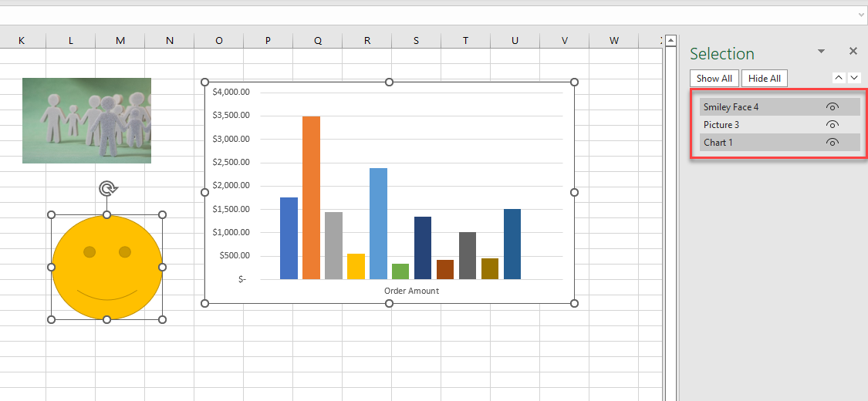Select column header Q
Screen dimensions: 868x401
pos(317,40)
